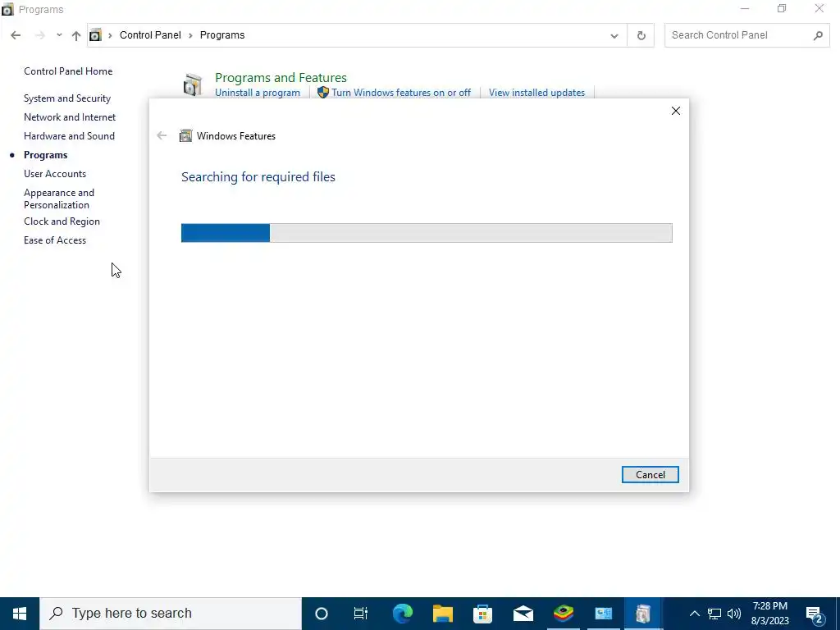The height and width of the screenshot is (630, 840).
Task: Launch Microsoft Edge from taskbar
Action: pos(402,614)
